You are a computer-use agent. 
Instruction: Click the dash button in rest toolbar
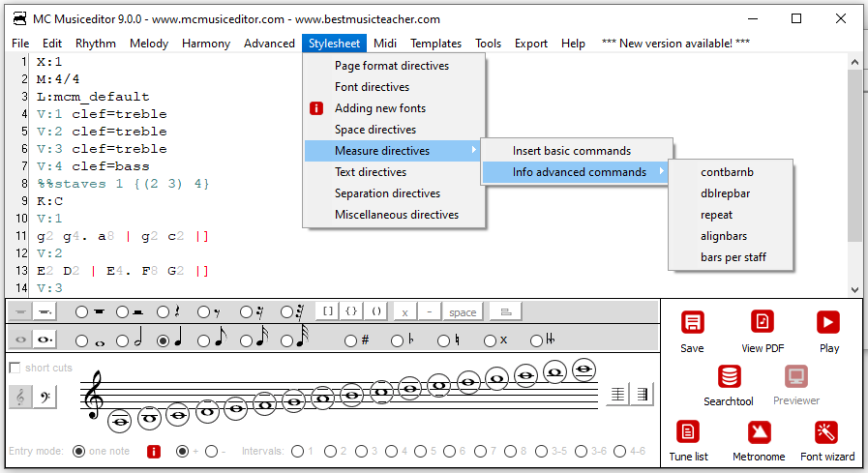(x=429, y=312)
